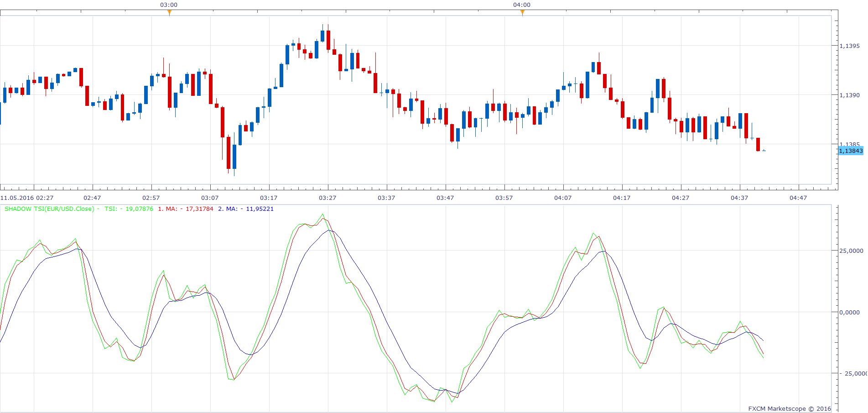The height and width of the screenshot is (413, 868).
Task: Click the 03:57 time axis label
Action: 504,198
